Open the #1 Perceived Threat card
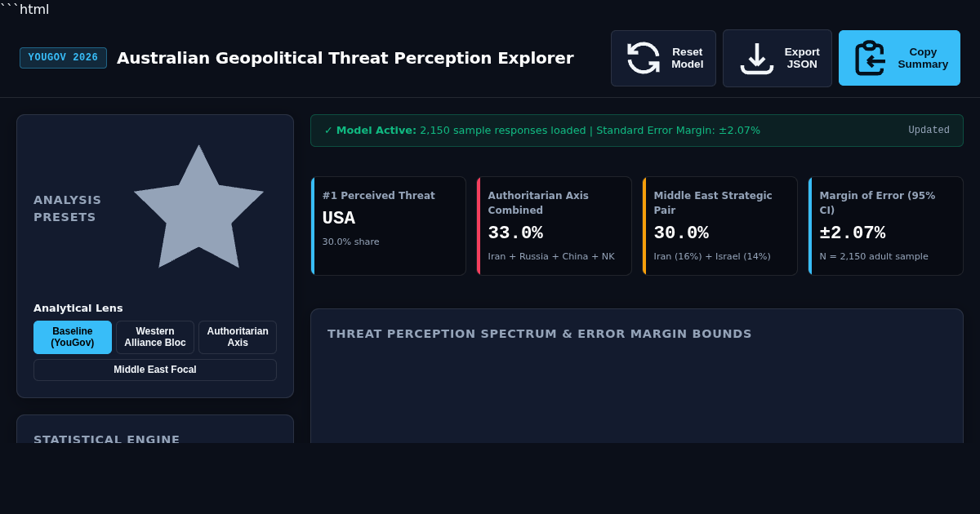This screenshot has height=514, width=980. click(388, 226)
